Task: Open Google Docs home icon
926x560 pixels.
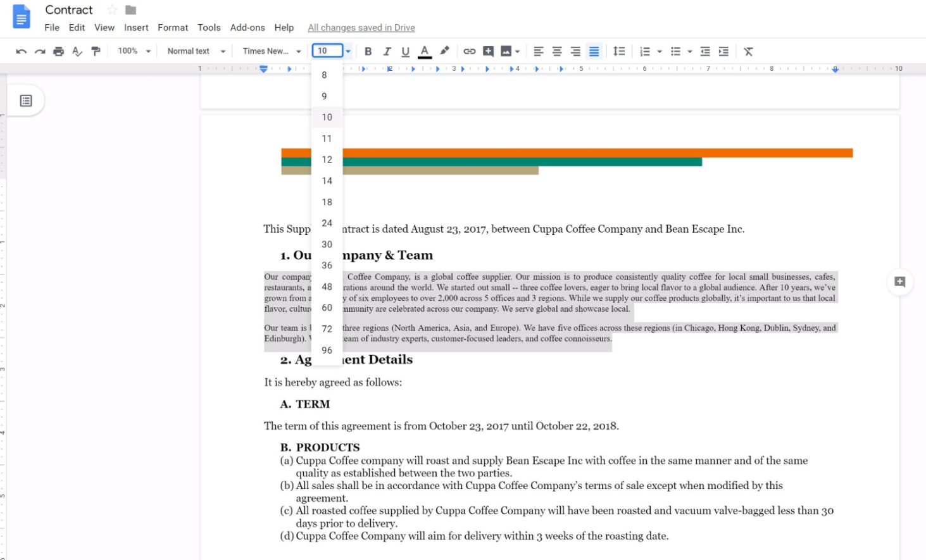Action: (22, 16)
